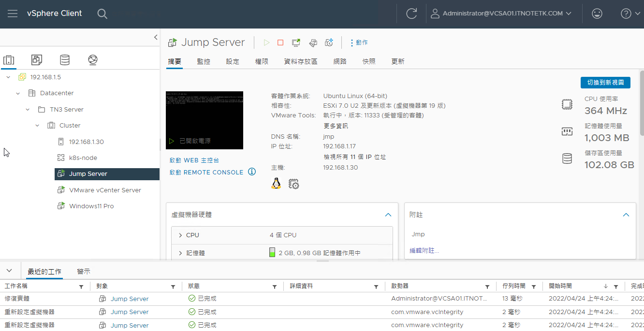Filter the 狀態 column
This screenshot has height=331, width=644.
275,287
